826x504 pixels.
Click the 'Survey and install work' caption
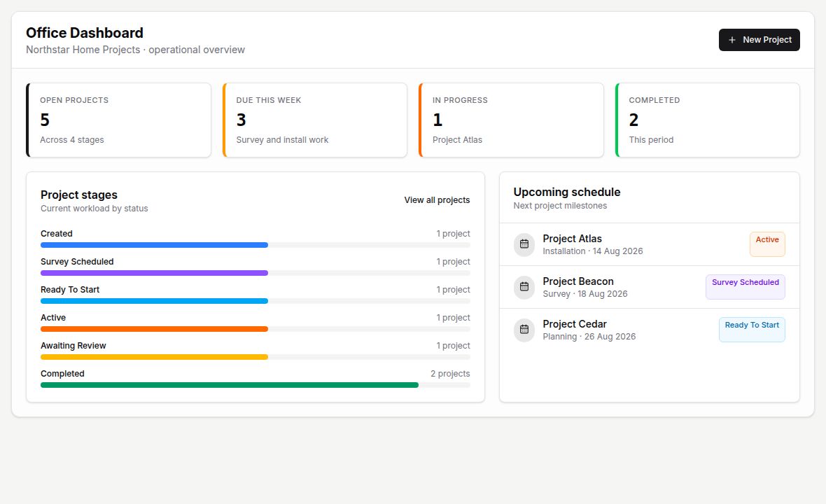[x=282, y=139]
